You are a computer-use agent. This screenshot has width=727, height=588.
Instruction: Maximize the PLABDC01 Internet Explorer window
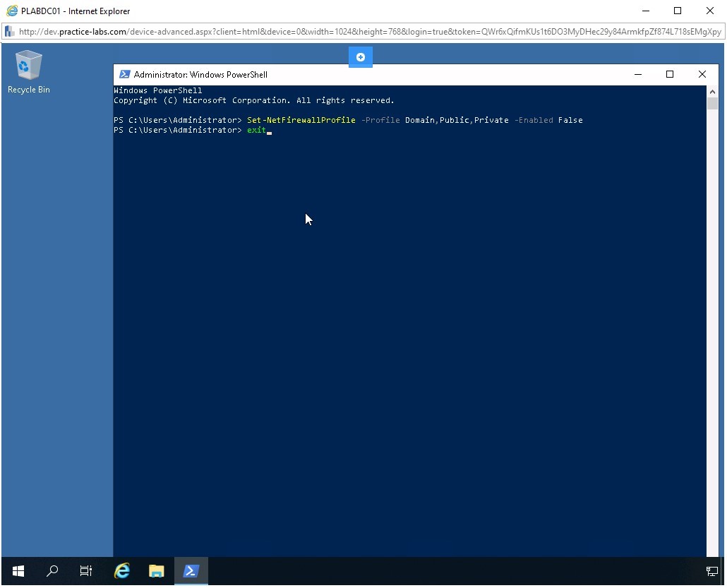[678, 11]
